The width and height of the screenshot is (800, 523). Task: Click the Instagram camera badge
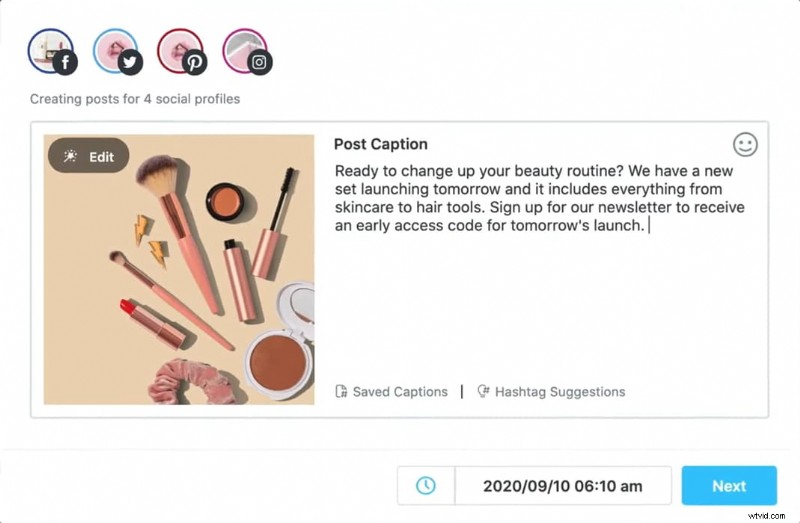(x=260, y=62)
